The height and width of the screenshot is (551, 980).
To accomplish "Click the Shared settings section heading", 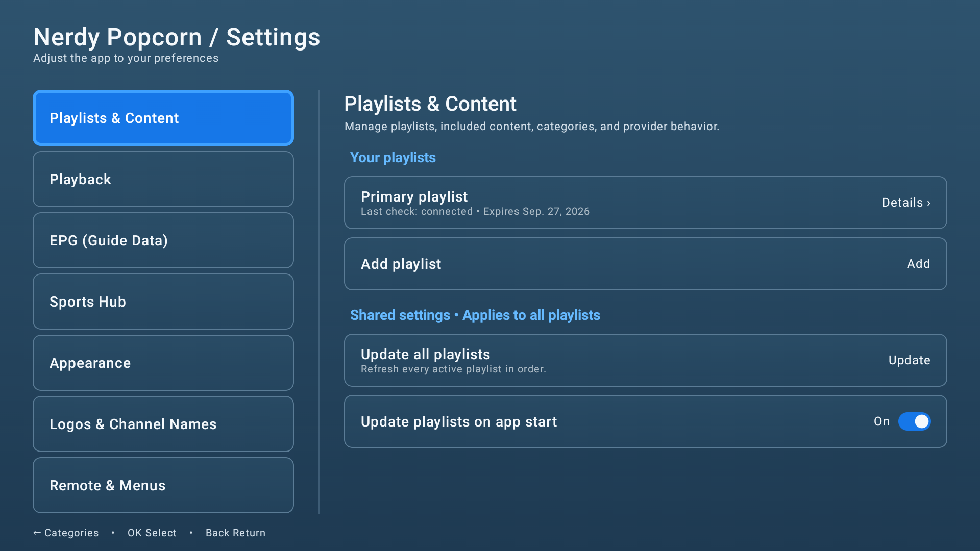I will coord(475,315).
